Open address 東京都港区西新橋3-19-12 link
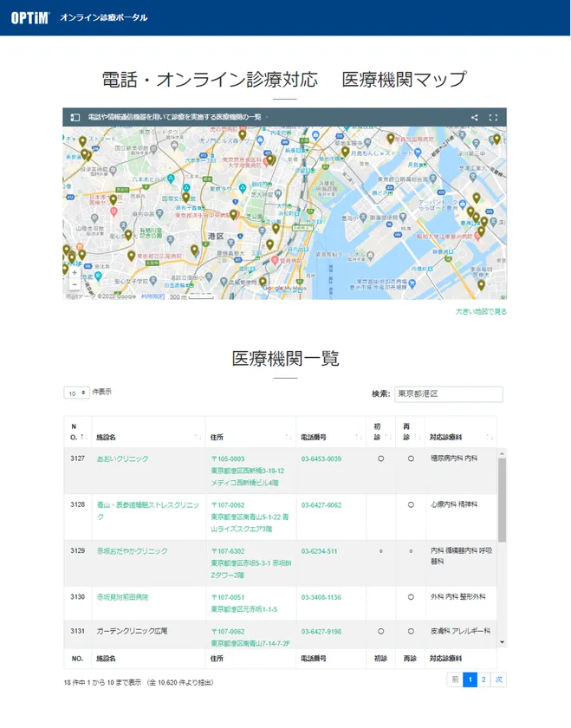The height and width of the screenshot is (728, 571). 248,471
